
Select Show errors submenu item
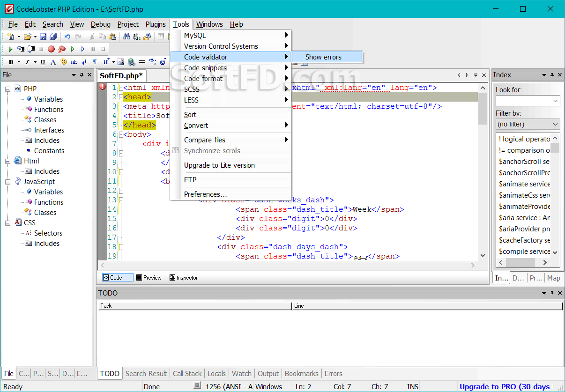(x=327, y=57)
